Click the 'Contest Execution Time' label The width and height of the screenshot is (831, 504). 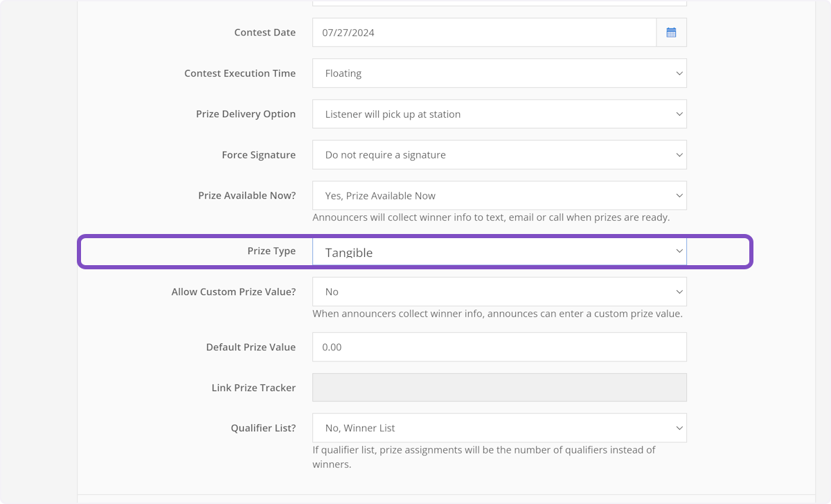pos(240,73)
